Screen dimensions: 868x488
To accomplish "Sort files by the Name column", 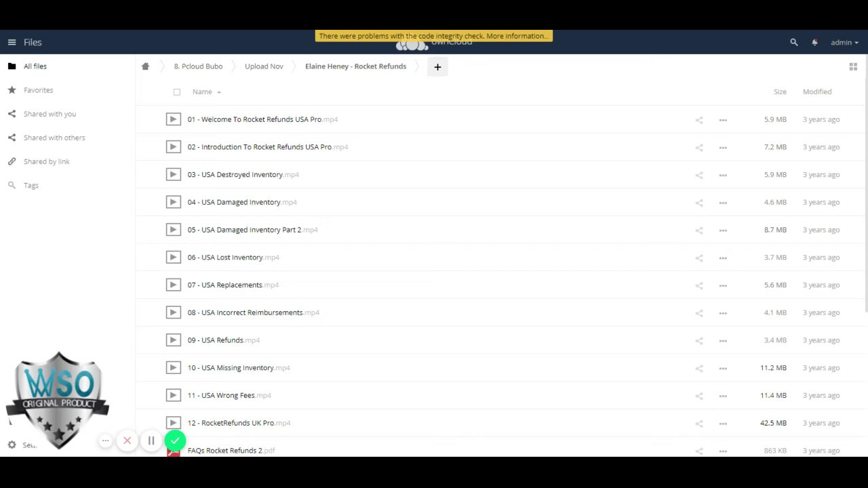I will (x=202, y=91).
